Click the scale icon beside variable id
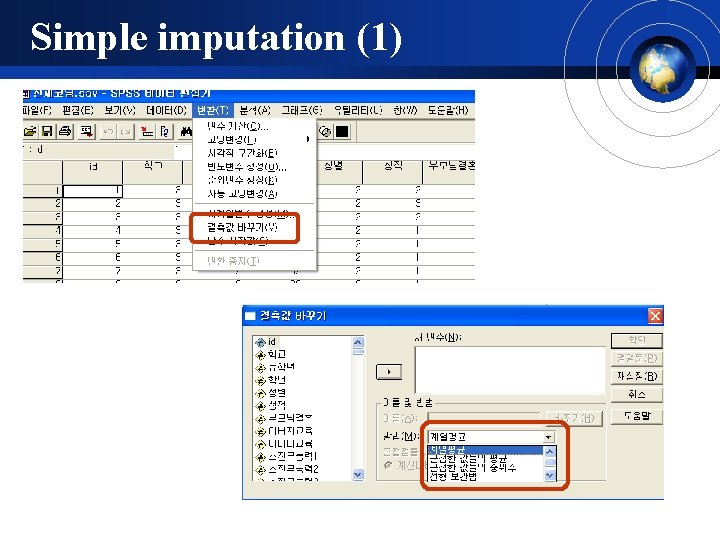The height and width of the screenshot is (540, 720). pyautogui.click(x=260, y=342)
